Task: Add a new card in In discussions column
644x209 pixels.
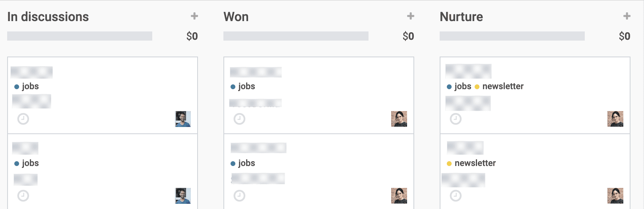Action: tap(194, 16)
